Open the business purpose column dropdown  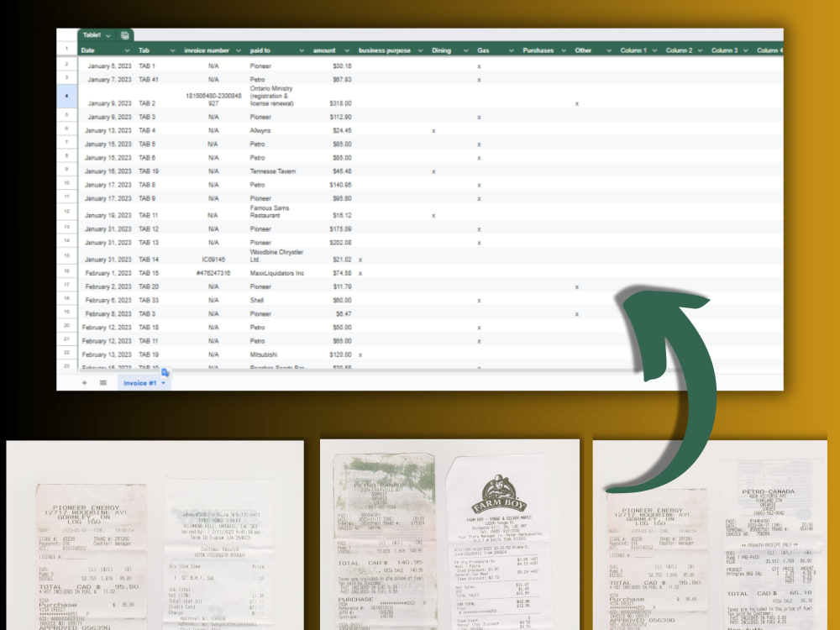421,50
